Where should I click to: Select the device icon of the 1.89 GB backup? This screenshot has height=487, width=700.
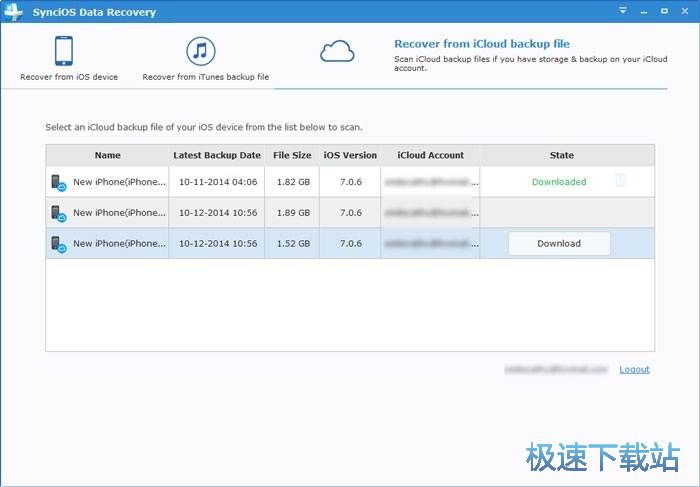58,213
